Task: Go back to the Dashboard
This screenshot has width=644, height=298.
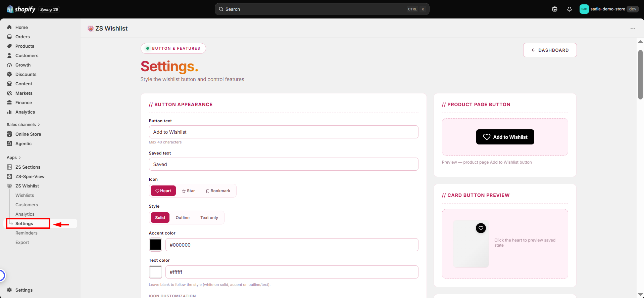Action: [x=550, y=50]
